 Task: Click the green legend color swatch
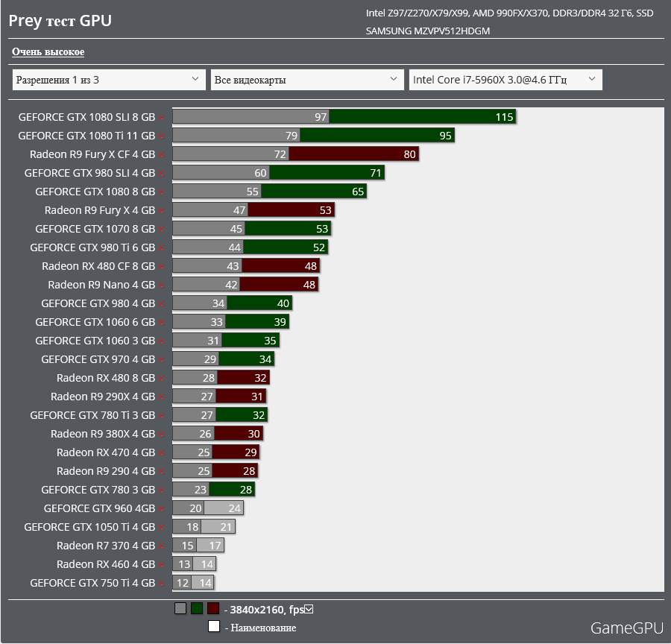tap(197, 609)
